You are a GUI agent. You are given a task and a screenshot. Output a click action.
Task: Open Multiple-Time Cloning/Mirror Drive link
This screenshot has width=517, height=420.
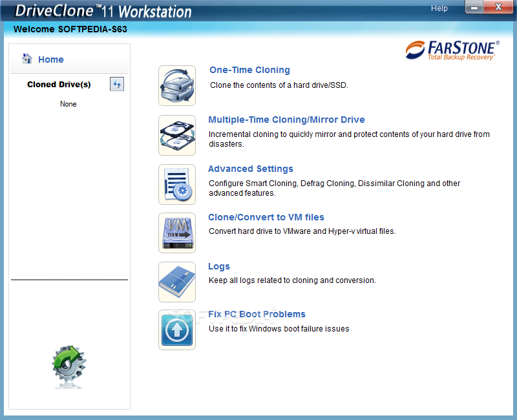(286, 120)
